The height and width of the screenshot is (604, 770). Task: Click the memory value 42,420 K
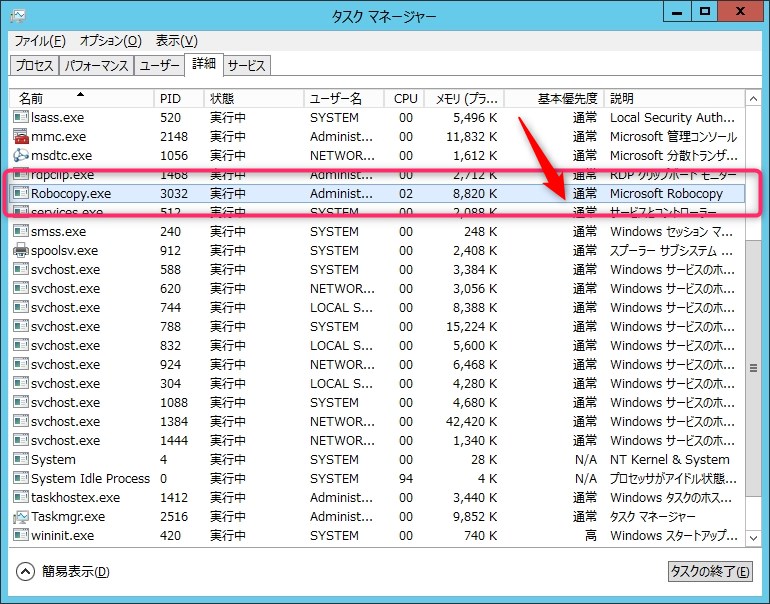(471, 421)
